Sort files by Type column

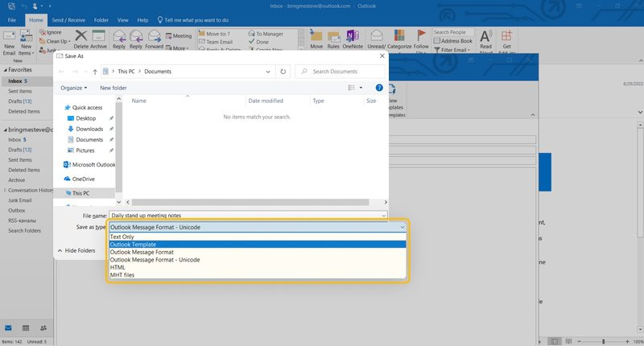(318, 101)
